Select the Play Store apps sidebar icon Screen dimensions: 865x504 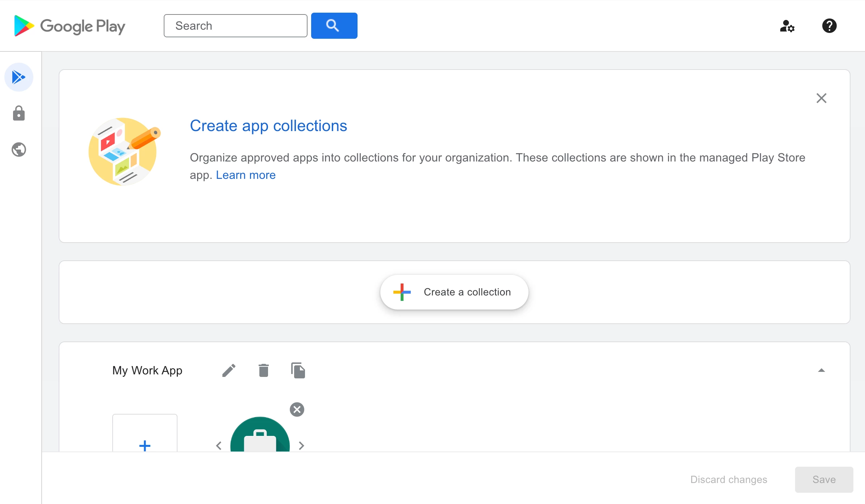pyautogui.click(x=19, y=77)
